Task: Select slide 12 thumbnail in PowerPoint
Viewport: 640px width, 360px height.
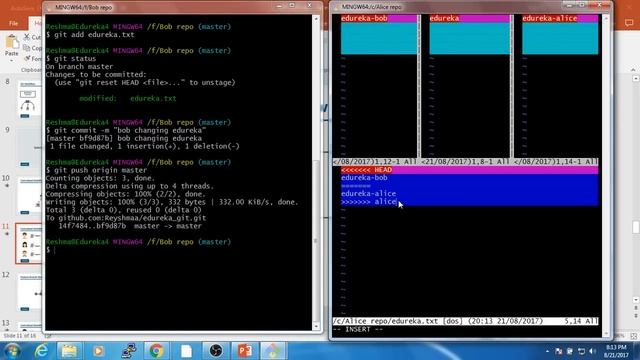Action: pyautogui.click(x=28, y=291)
